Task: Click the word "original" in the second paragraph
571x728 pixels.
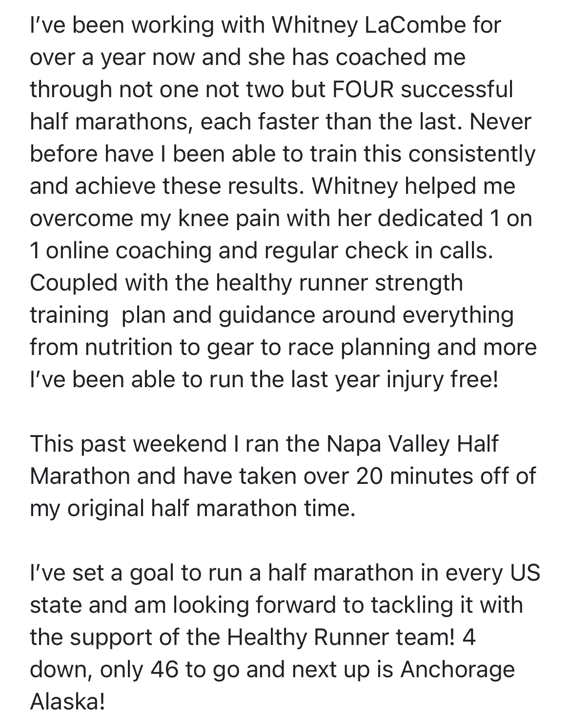Action: coord(105,508)
